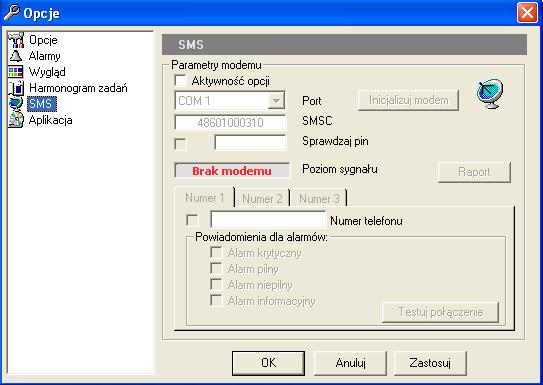Click the Wygląd color palette icon
The image size is (543, 385).
tap(16, 72)
